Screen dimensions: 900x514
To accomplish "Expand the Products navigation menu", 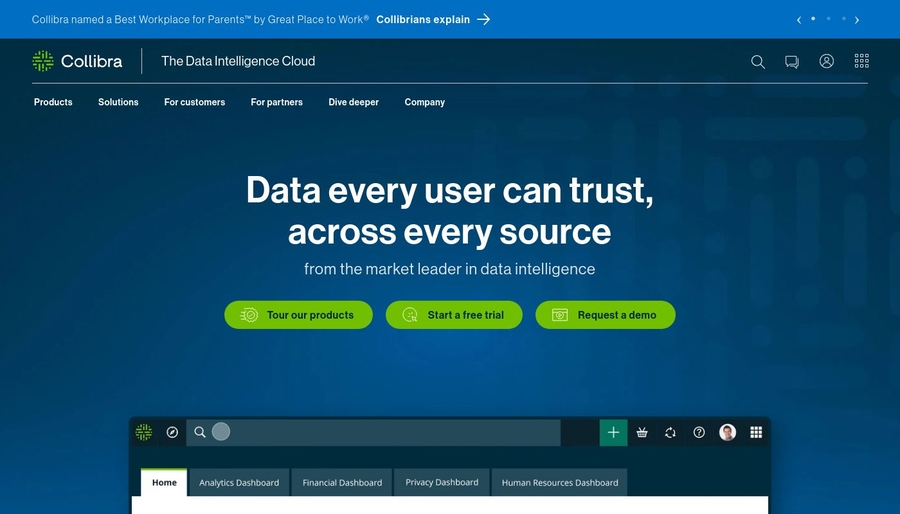I will [x=53, y=102].
